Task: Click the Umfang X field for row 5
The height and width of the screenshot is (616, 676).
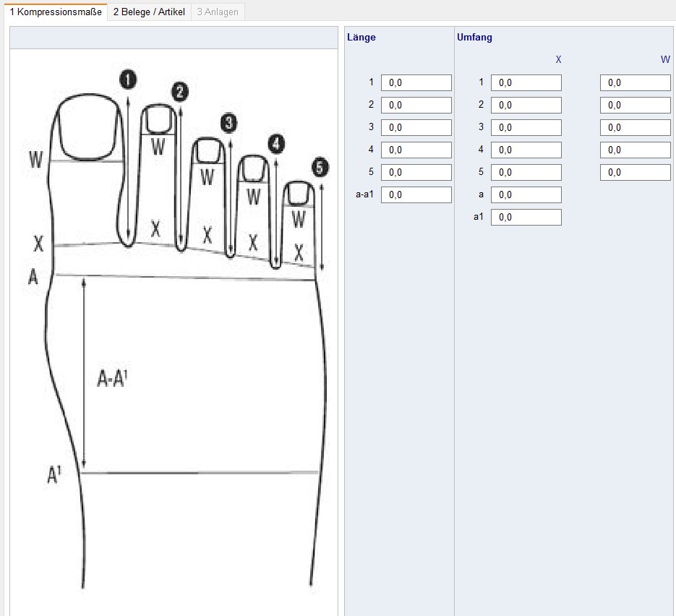Action: pyautogui.click(x=526, y=173)
